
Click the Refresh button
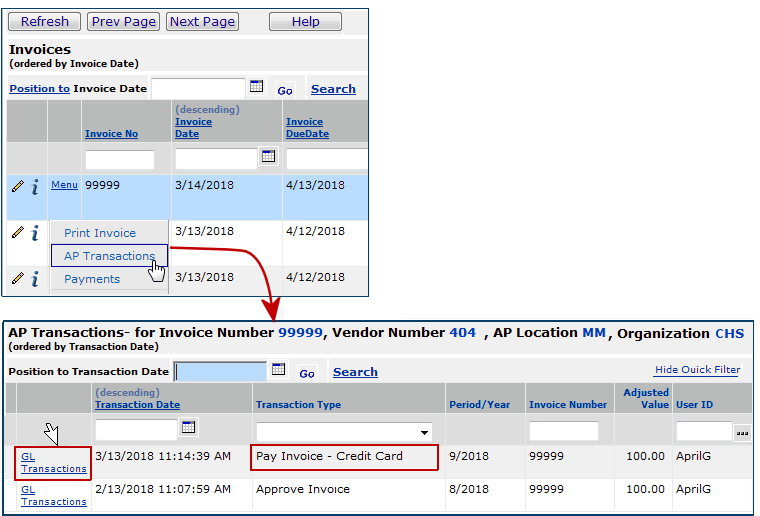(45, 21)
